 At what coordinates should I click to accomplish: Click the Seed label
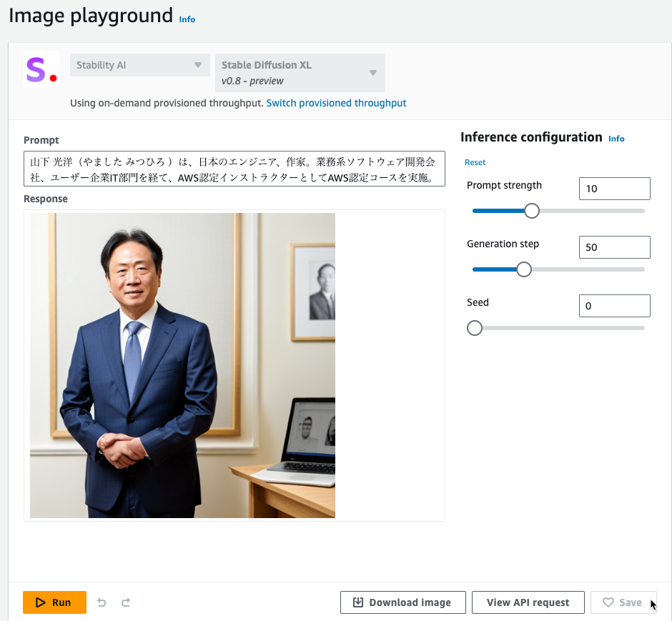click(x=478, y=302)
